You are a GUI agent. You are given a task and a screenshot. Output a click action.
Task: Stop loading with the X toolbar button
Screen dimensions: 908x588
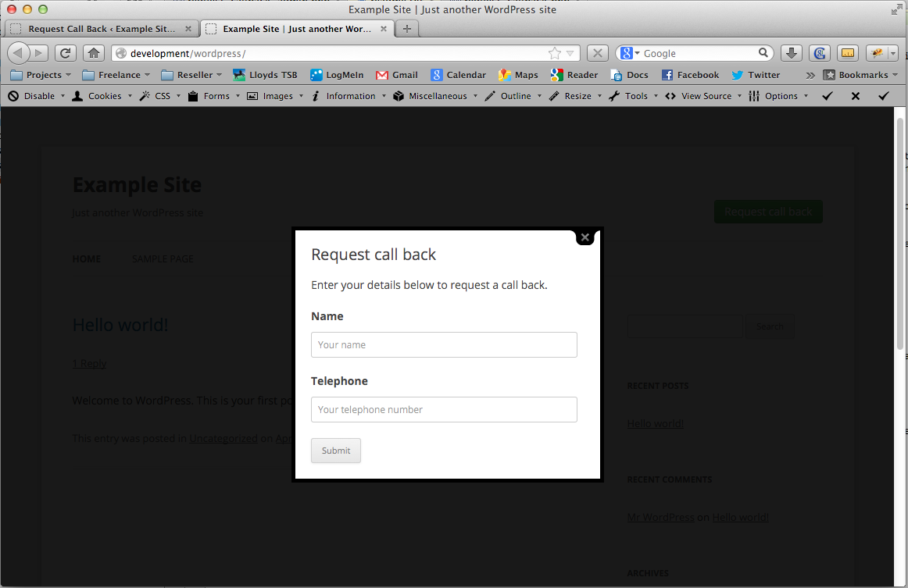pyautogui.click(x=598, y=53)
